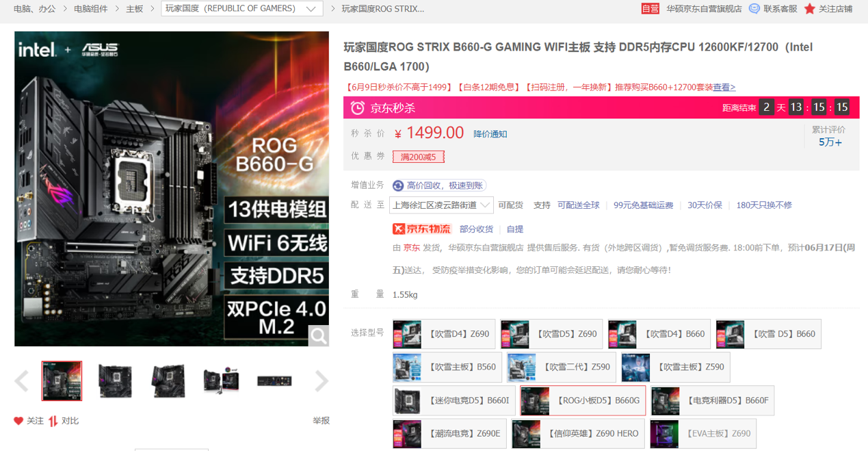Click 玩家国度ROG STRIX... breadcrumb
868x451 pixels.
(383, 9)
